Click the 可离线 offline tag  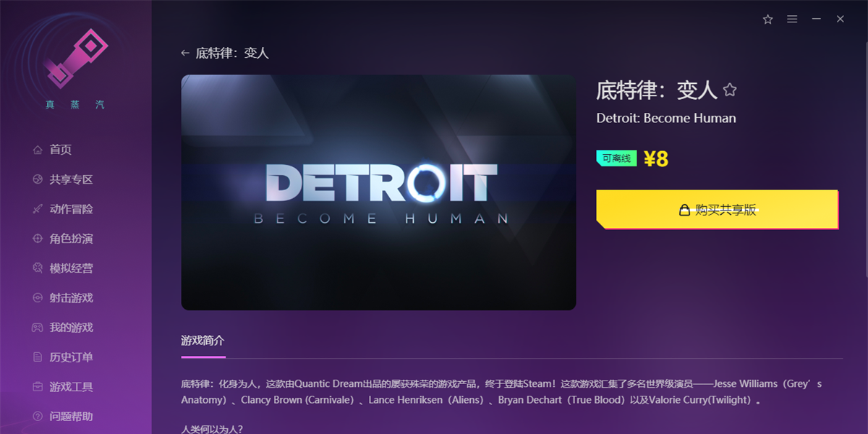(616, 158)
